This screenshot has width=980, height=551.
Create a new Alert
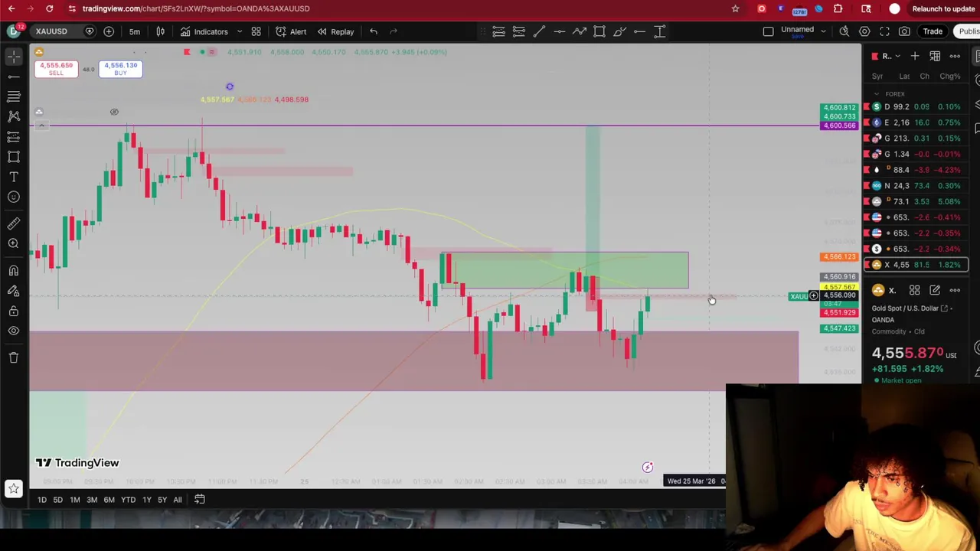click(291, 31)
